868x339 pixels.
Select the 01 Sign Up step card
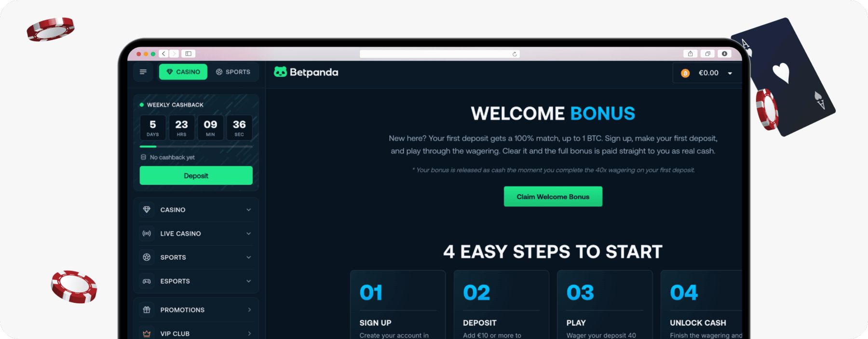click(398, 305)
